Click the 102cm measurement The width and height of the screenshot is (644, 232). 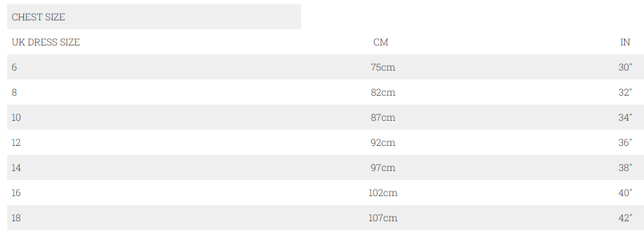tap(383, 193)
